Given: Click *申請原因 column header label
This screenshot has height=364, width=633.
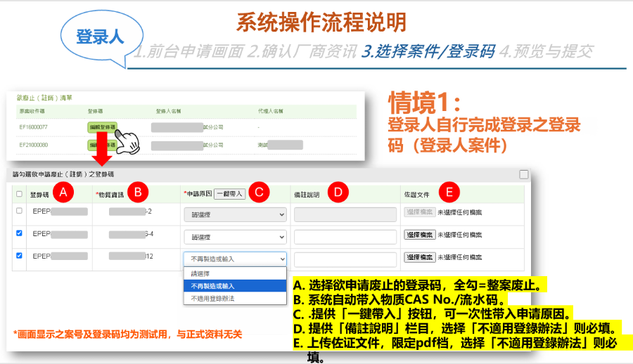Looking at the screenshot, I should 198,194.
